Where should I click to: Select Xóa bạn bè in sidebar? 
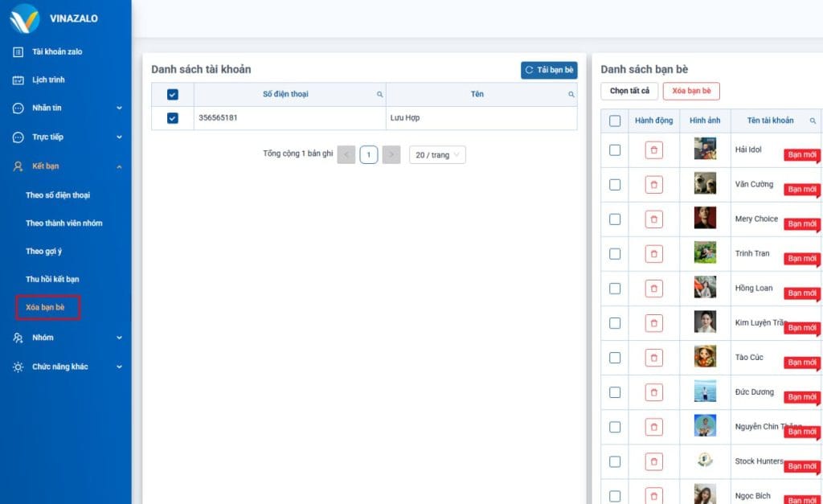click(46, 308)
